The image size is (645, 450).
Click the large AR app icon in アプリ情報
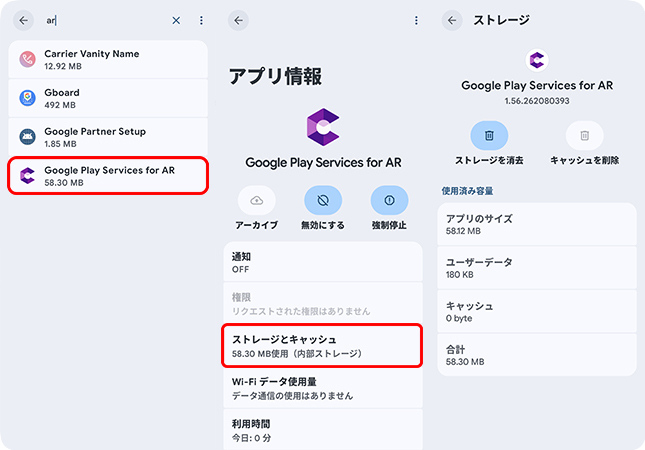[323, 127]
